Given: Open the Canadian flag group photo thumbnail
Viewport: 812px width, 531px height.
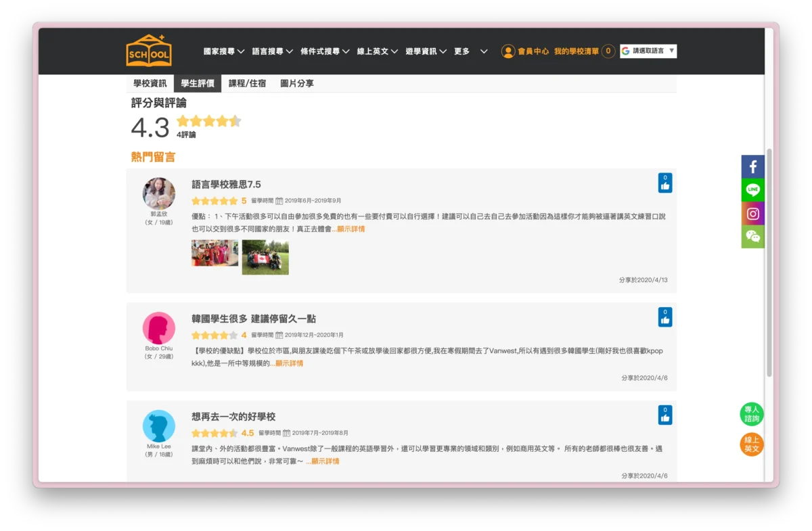Looking at the screenshot, I should pos(265,257).
